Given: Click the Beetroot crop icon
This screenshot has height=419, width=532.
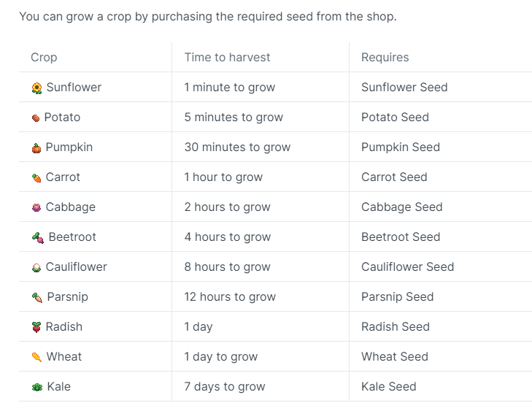Looking at the screenshot, I should (x=38, y=238).
